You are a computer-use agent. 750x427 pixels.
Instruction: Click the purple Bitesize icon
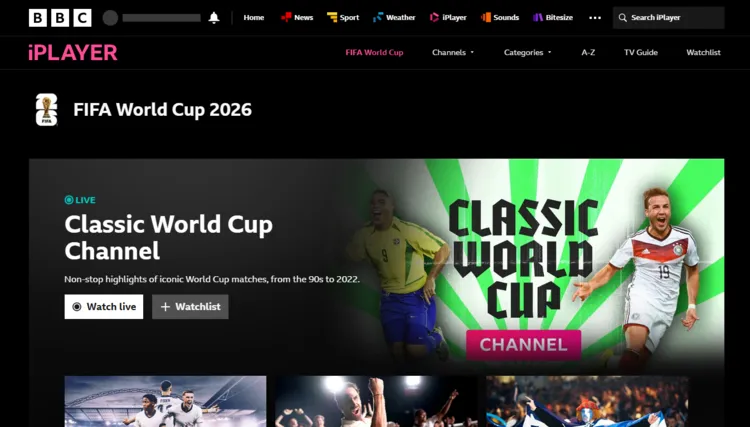point(538,18)
